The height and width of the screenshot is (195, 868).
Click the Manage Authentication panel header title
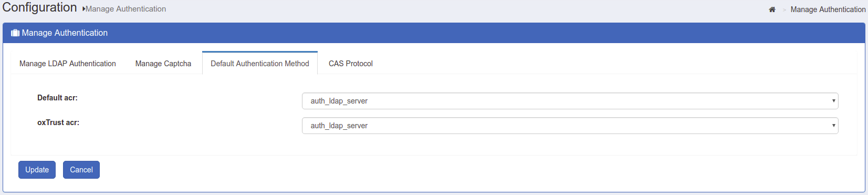click(x=65, y=33)
